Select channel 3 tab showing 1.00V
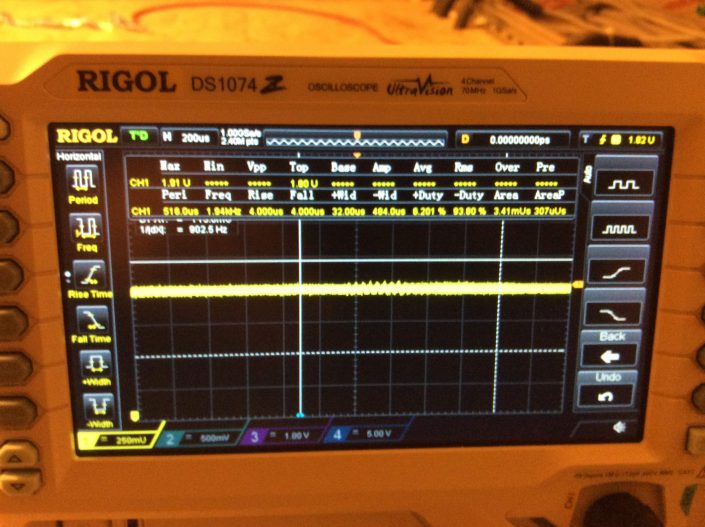705x527 pixels. 286,436
